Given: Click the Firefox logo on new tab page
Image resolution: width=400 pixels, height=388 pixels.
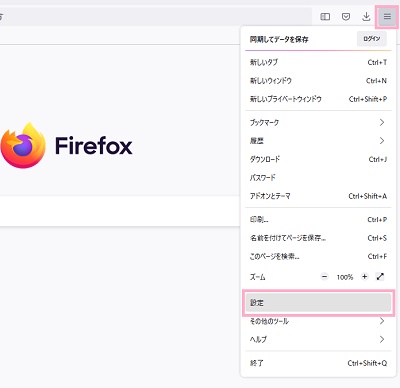Looking at the screenshot, I should pos(66,145).
